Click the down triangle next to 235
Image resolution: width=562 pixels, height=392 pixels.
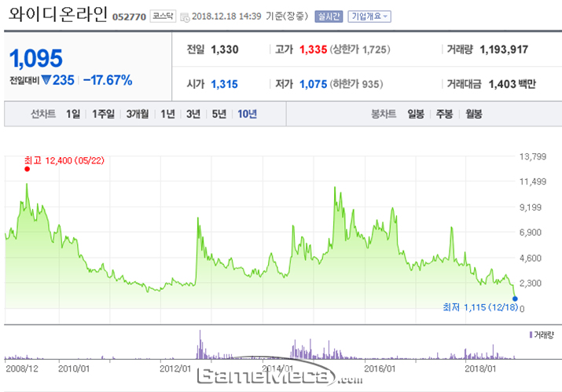[x=46, y=80]
